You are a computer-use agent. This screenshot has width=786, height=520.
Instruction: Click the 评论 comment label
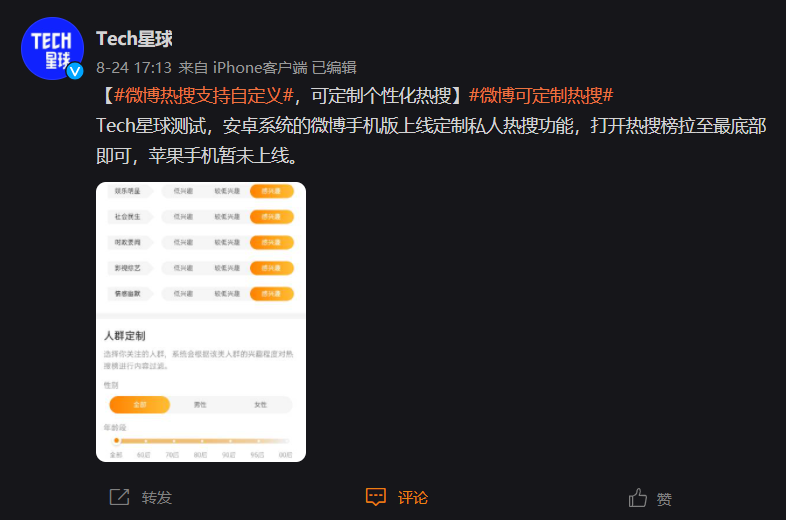pos(413,497)
